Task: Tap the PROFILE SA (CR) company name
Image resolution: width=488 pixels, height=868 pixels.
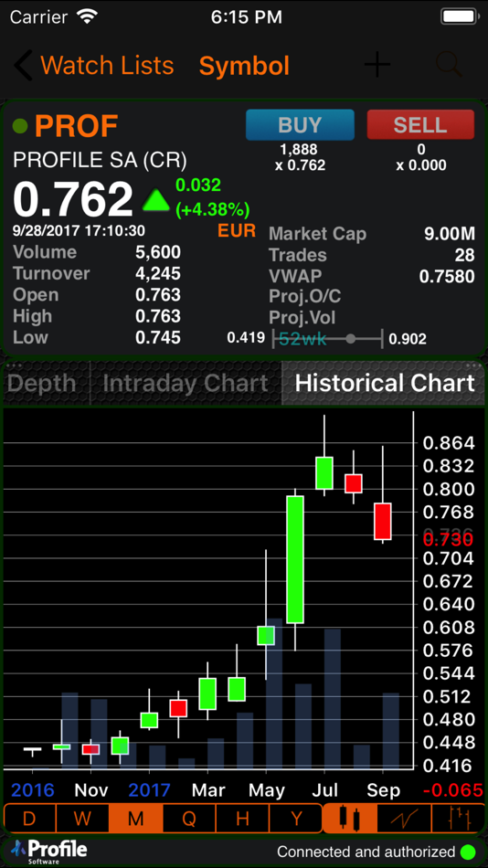Action: pyautogui.click(x=100, y=160)
